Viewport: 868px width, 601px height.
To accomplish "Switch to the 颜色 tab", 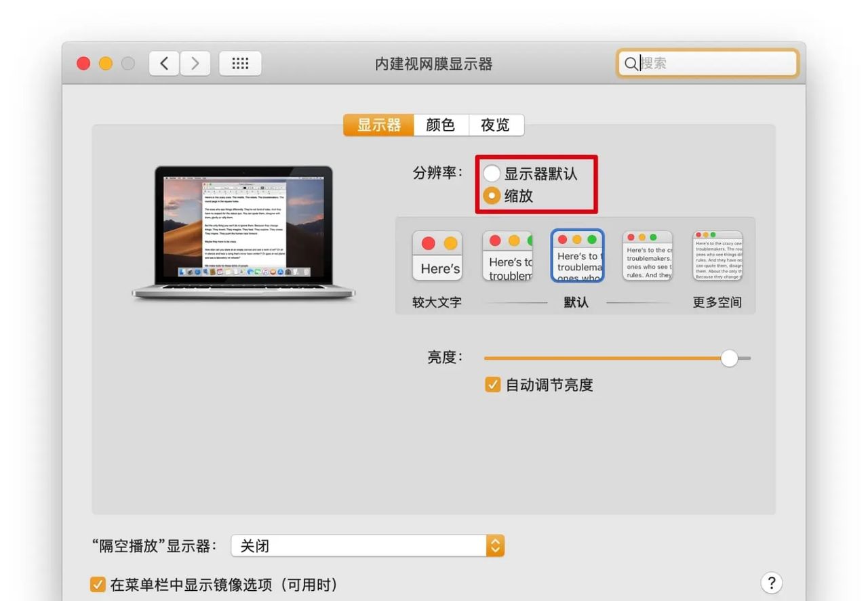I will pos(441,125).
